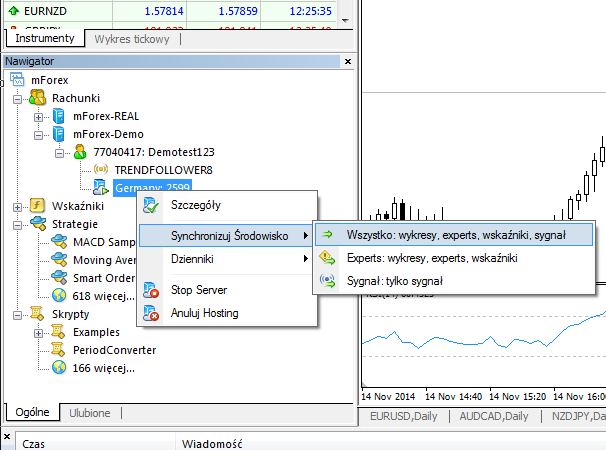Expand the Examples scripts node
This screenshot has width=606, height=450.
click(38, 333)
